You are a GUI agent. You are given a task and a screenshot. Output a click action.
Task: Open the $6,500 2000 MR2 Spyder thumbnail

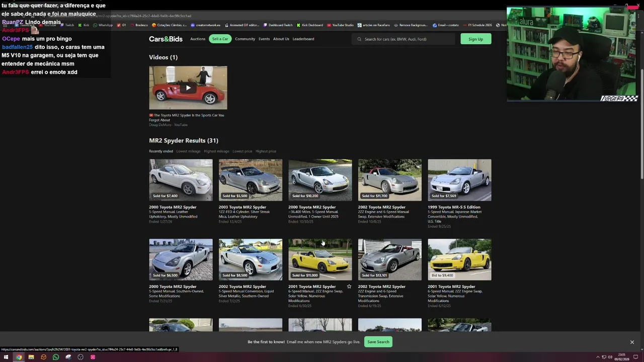(181, 259)
